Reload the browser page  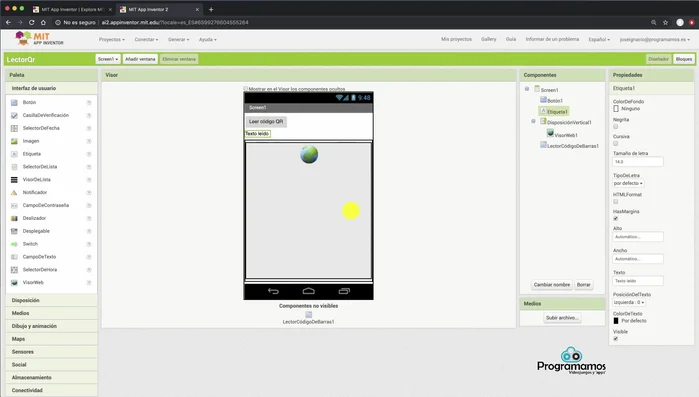pos(31,22)
